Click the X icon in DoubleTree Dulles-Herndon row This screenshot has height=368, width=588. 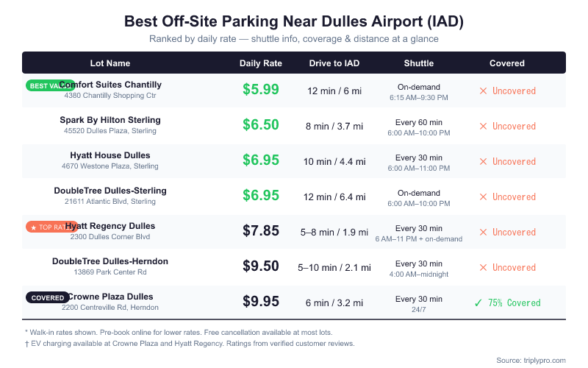tap(483, 268)
